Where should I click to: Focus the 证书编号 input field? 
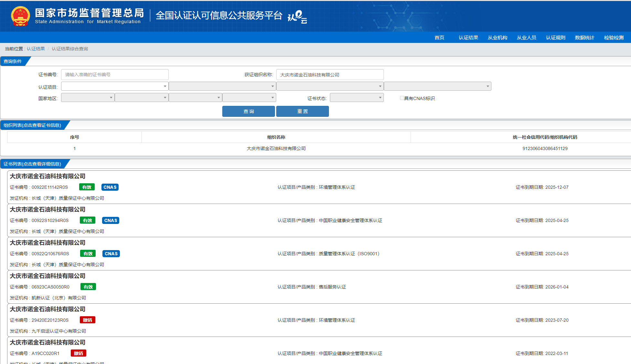115,75
